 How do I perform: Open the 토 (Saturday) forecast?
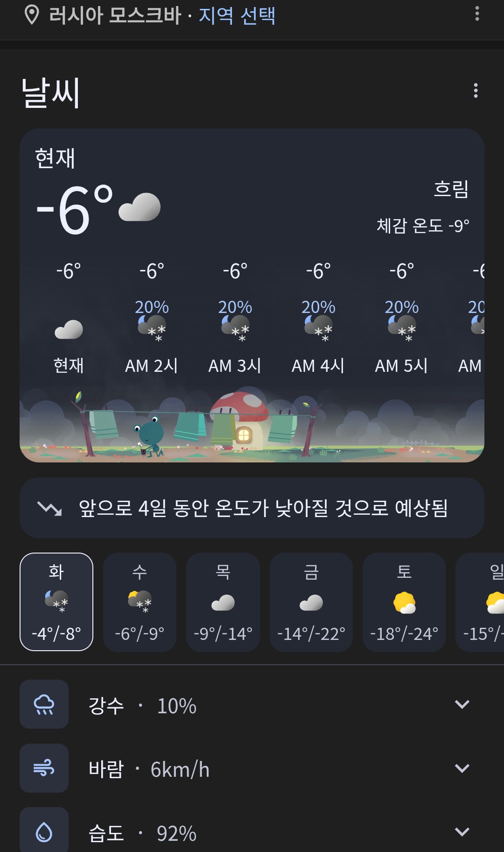tap(404, 602)
